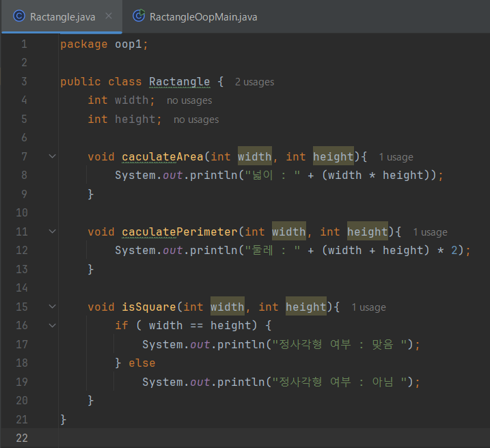Click the 'if' keyword on line 16
This screenshot has height=448, width=490.
tap(122, 326)
